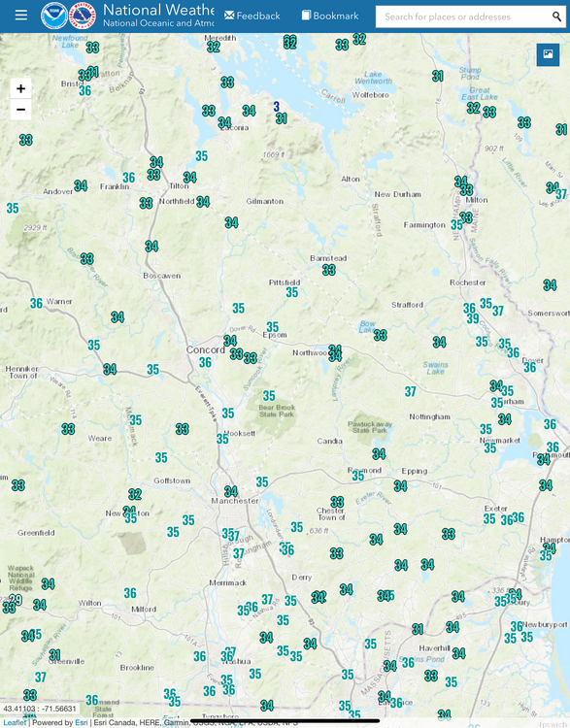Open the basemap image button
Viewport: 570px width, 728px height.
click(x=548, y=54)
